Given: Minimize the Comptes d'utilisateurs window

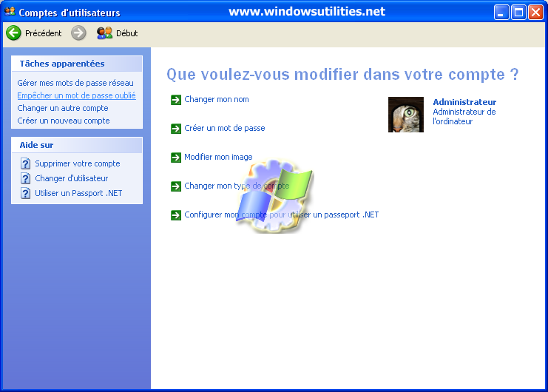Looking at the screenshot, I should click(501, 13).
